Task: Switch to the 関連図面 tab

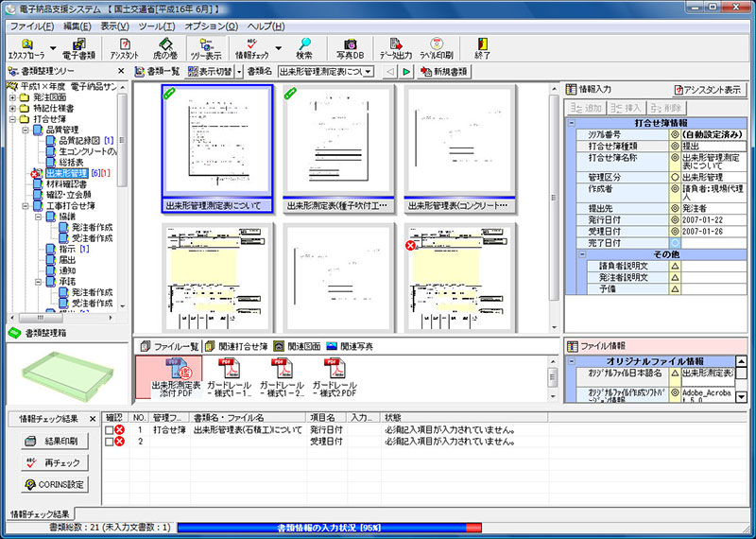Action: (297, 346)
